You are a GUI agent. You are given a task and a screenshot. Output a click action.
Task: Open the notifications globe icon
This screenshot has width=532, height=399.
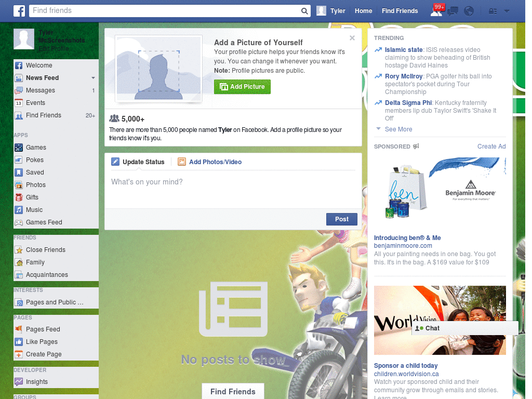[x=469, y=11]
